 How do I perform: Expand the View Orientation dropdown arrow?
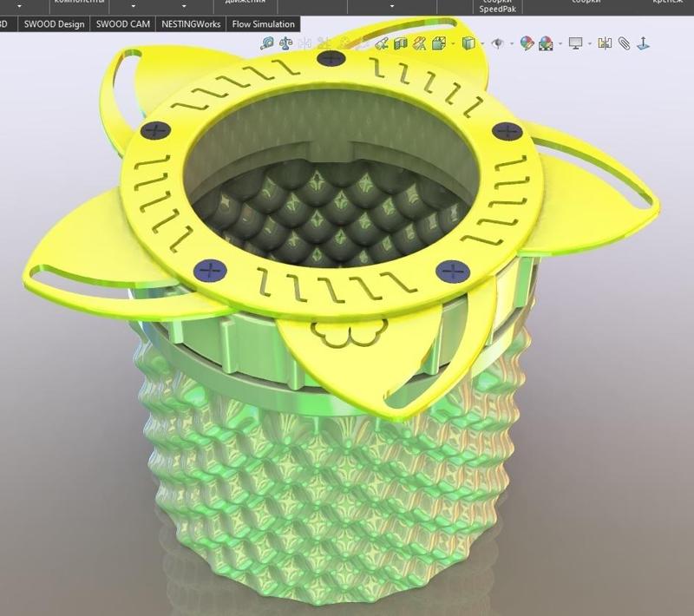click(453, 43)
